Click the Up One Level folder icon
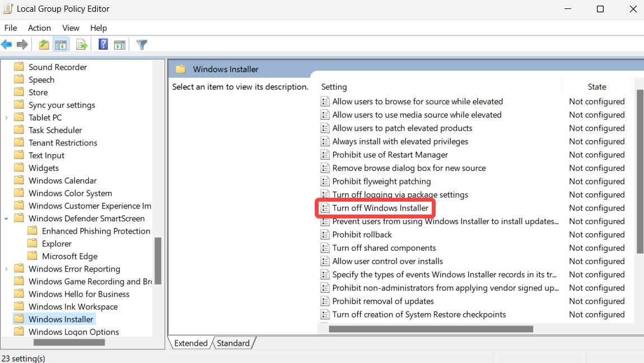The width and height of the screenshot is (644, 363). click(44, 45)
